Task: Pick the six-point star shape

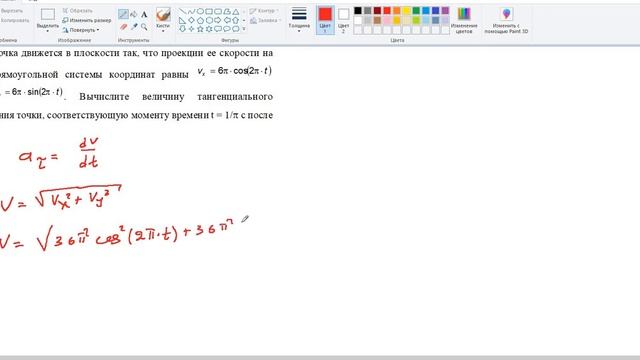Action: click(209, 29)
